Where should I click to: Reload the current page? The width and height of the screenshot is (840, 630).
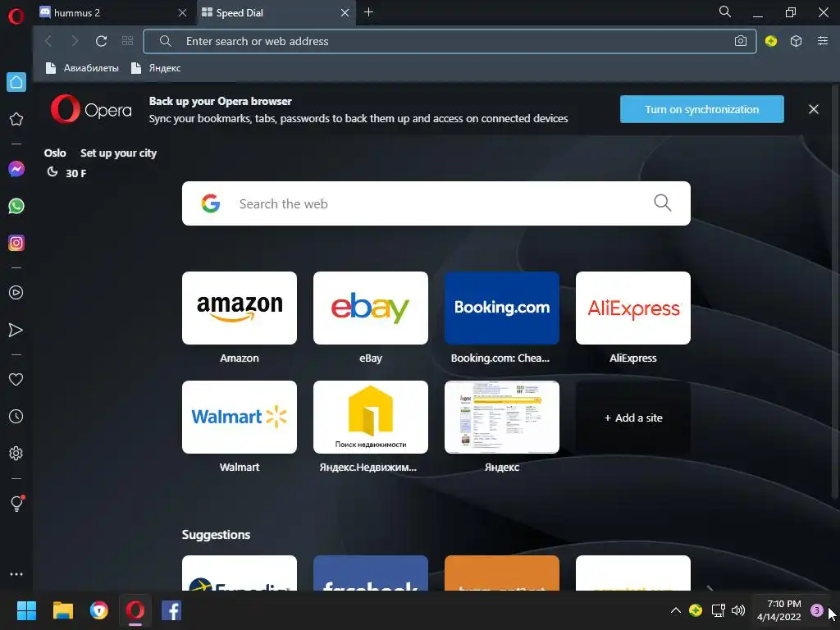point(101,41)
